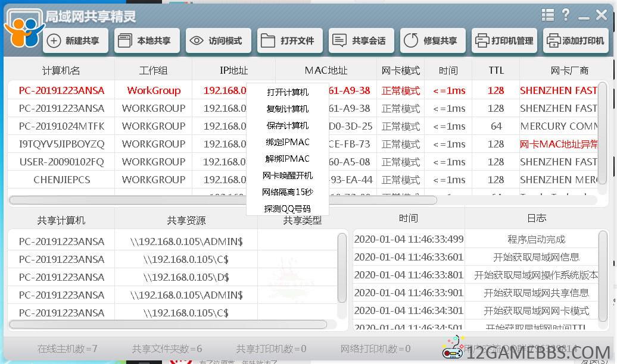Select the CHENJIEPCS computer row
This screenshot has height=364, width=617.
click(x=61, y=180)
